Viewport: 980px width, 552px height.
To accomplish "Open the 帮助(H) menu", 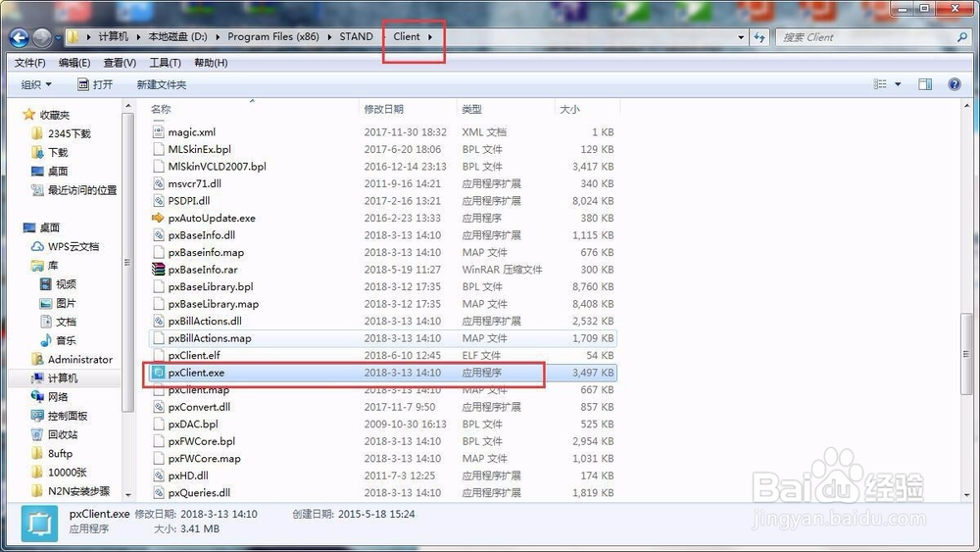I will click(x=211, y=63).
